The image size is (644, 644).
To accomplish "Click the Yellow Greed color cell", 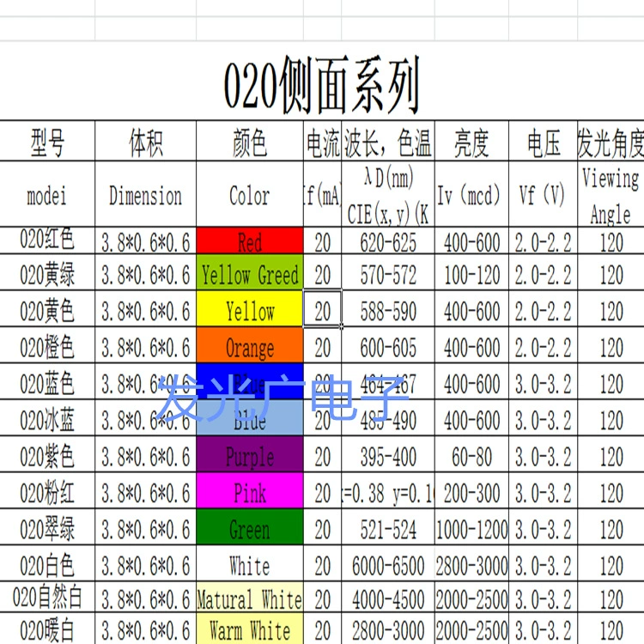I will click(250, 272).
